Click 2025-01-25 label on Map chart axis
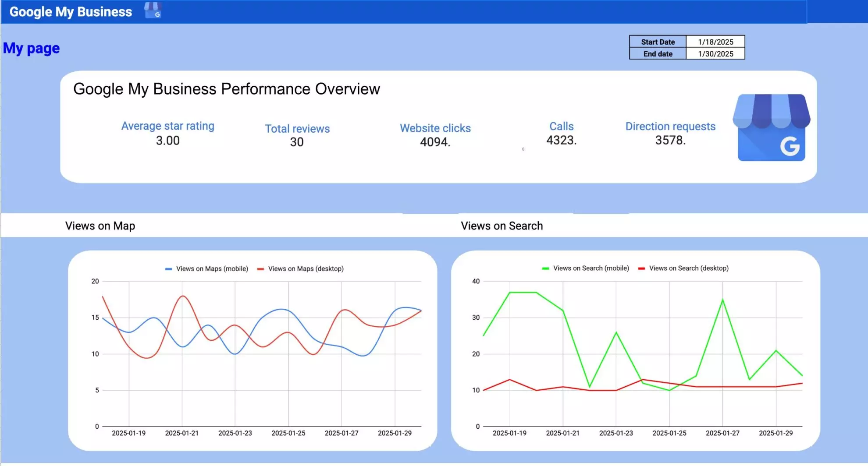Screen dimensions: 868x466 (x=288, y=433)
